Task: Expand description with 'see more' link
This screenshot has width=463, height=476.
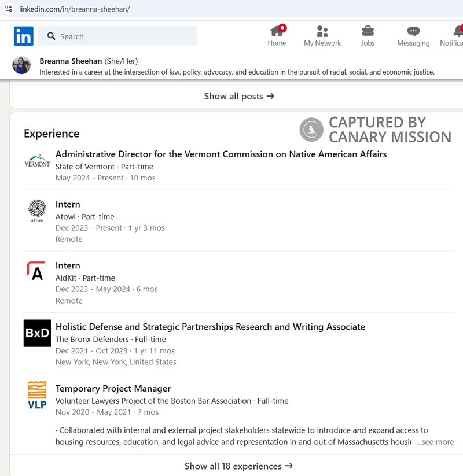Action: (435, 442)
